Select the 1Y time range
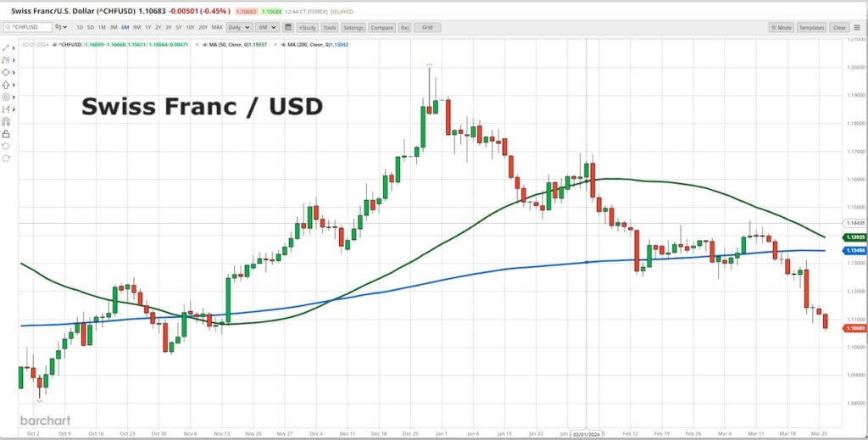 click(147, 27)
